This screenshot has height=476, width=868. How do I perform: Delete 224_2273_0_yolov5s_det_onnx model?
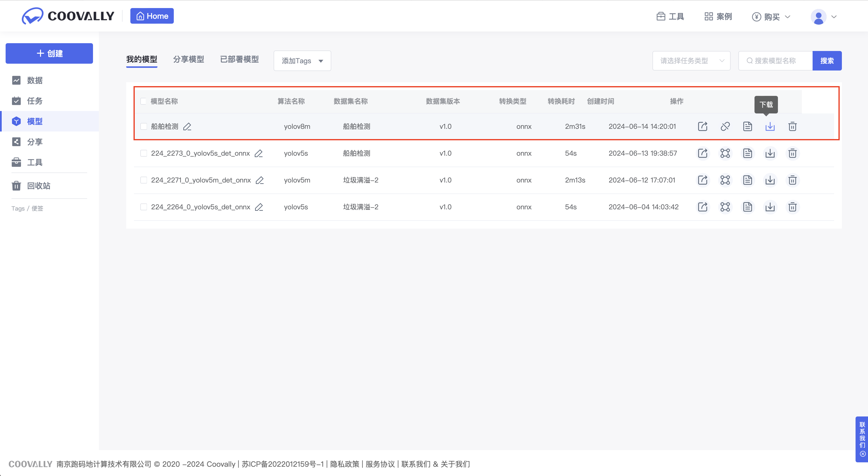793,153
